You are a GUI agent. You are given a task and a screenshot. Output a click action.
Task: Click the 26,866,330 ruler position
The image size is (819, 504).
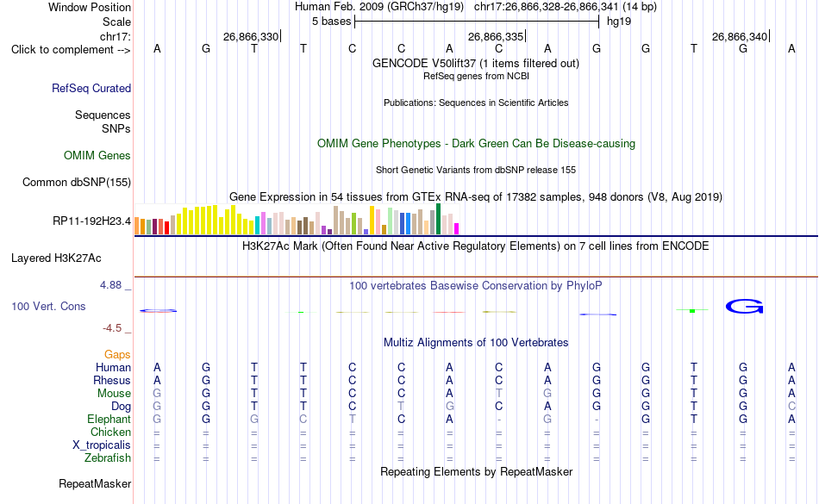point(251,36)
